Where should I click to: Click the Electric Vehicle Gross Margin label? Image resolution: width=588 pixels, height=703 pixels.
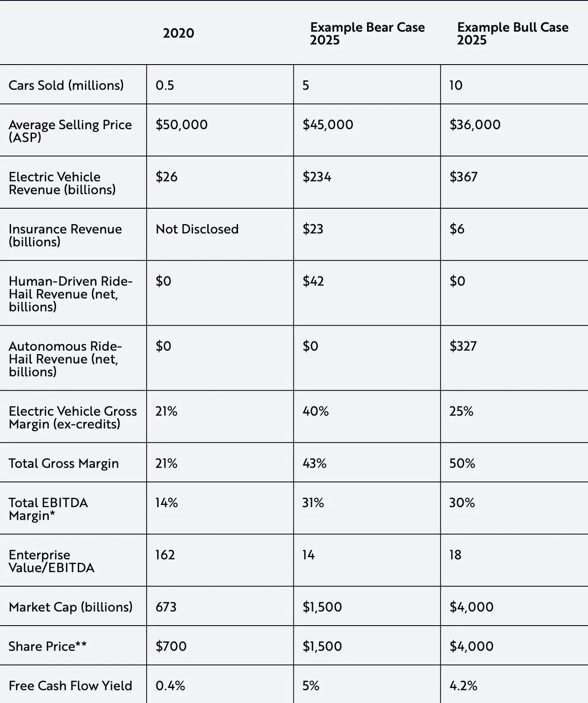(72, 417)
